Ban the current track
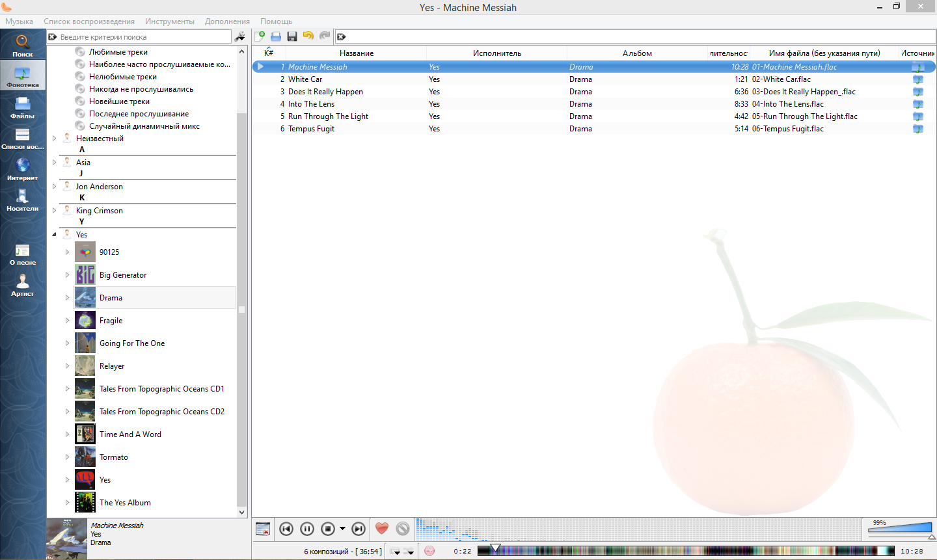The height and width of the screenshot is (560, 937). point(403,529)
